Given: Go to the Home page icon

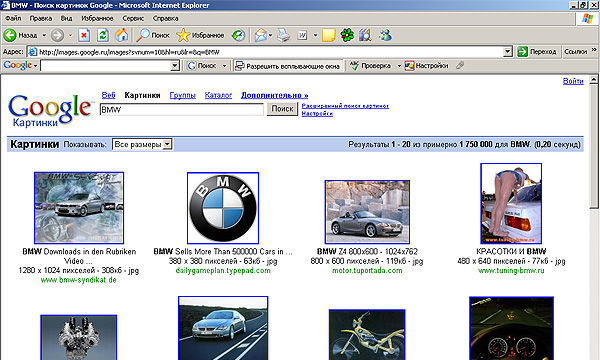Looking at the screenshot, I should pos(121,36).
